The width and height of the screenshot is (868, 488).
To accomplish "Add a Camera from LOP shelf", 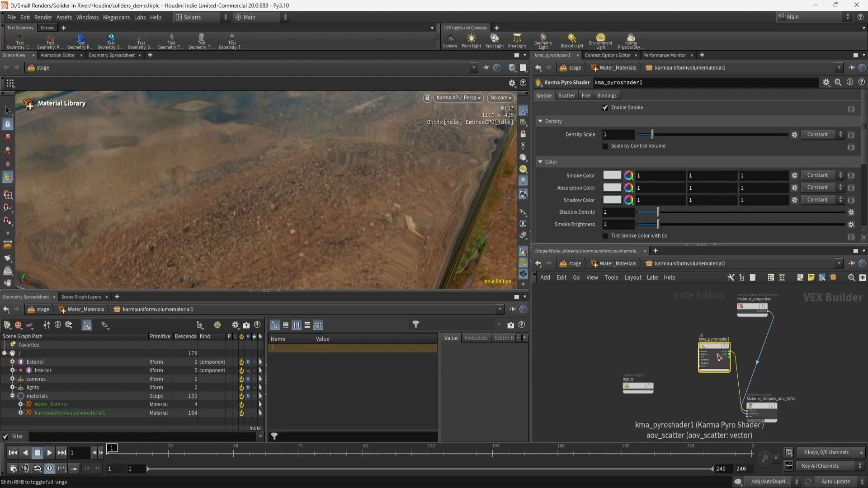I will pos(449,40).
